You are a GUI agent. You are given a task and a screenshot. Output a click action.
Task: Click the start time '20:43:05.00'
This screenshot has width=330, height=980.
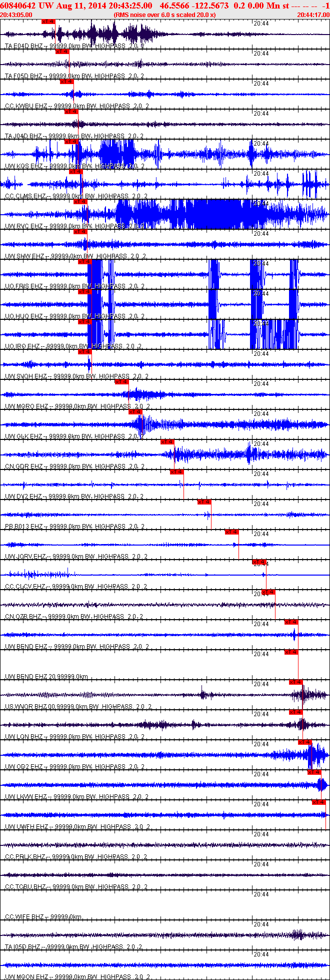pyautogui.click(x=16, y=15)
